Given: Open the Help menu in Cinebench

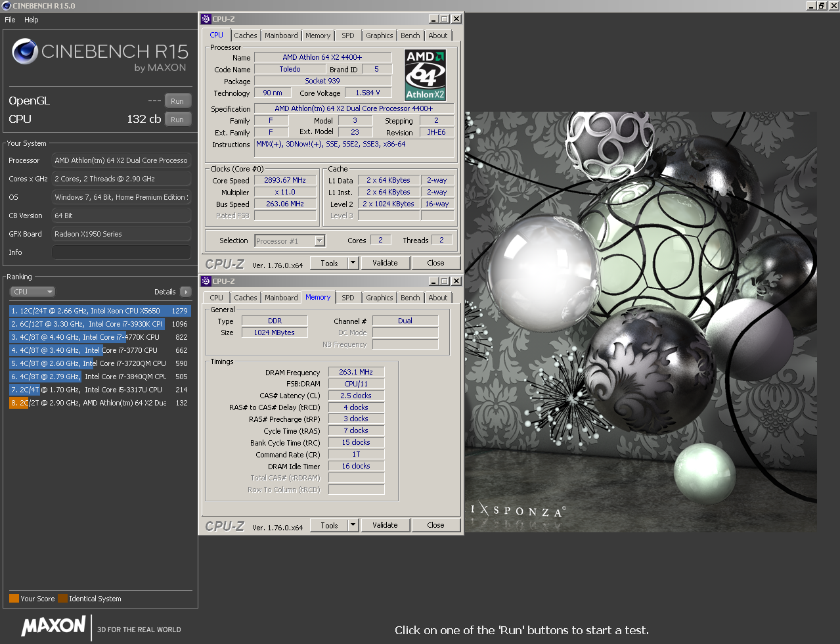Looking at the screenshot, I should pos(32,20).
